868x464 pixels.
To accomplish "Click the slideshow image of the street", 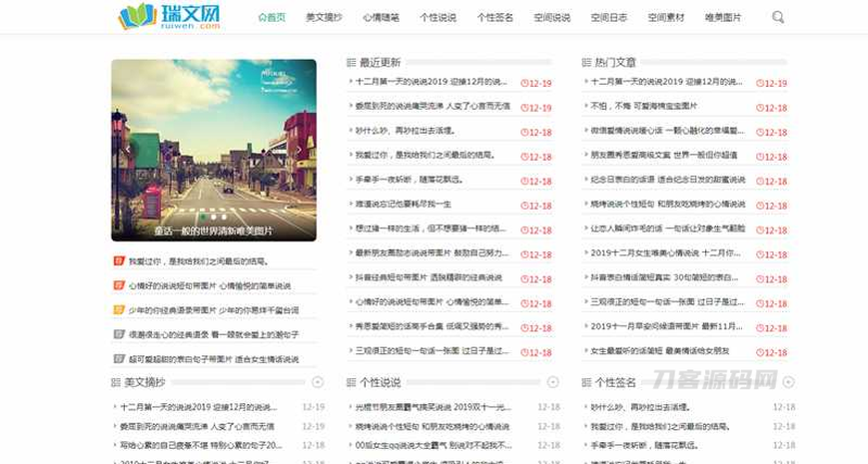I will click(x=214, y=140).
